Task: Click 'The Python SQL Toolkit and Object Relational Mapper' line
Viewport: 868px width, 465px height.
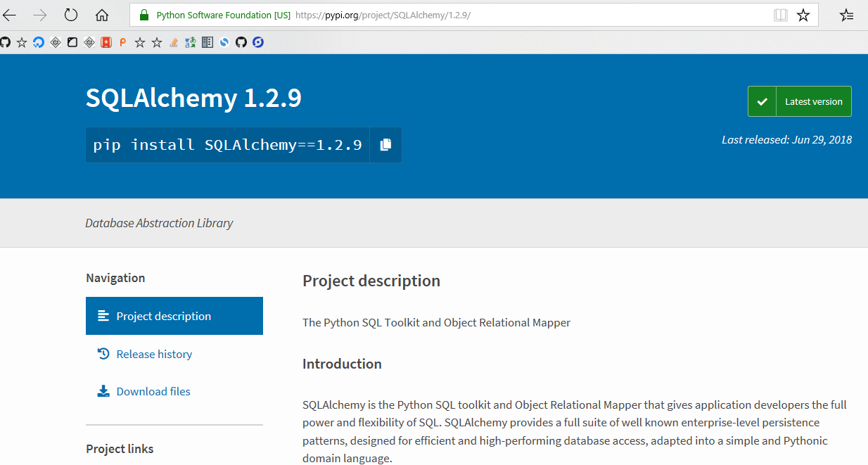Action: [x=436, y=322]
